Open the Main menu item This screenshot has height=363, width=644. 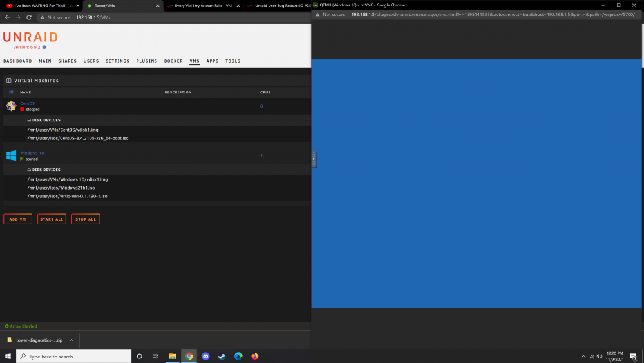click(45, 61)
